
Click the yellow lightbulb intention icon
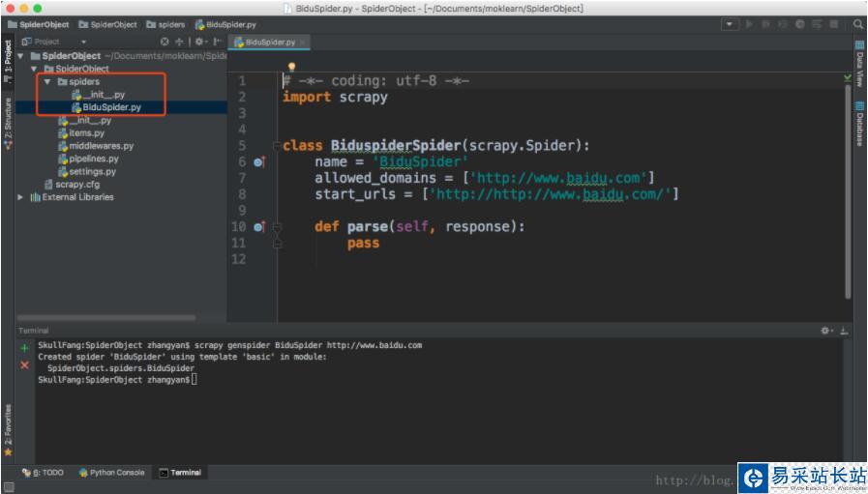(291, 68)
